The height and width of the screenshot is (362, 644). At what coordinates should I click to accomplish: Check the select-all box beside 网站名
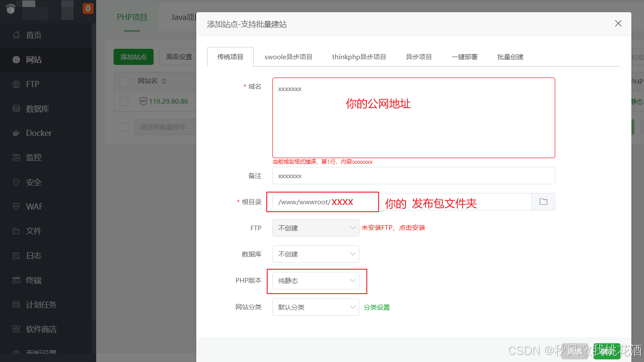point(124,81)
